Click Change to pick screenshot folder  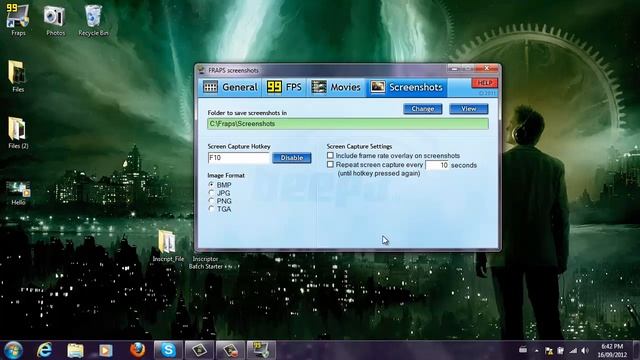coord(422,109)
